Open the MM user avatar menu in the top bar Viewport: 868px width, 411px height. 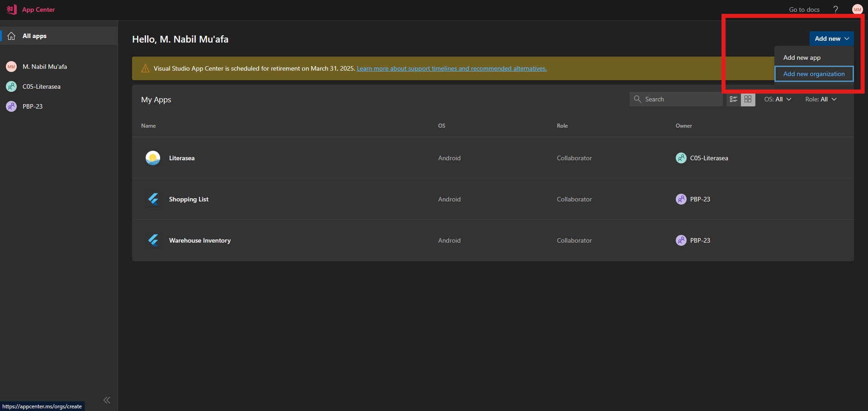(x=857, y=10)
